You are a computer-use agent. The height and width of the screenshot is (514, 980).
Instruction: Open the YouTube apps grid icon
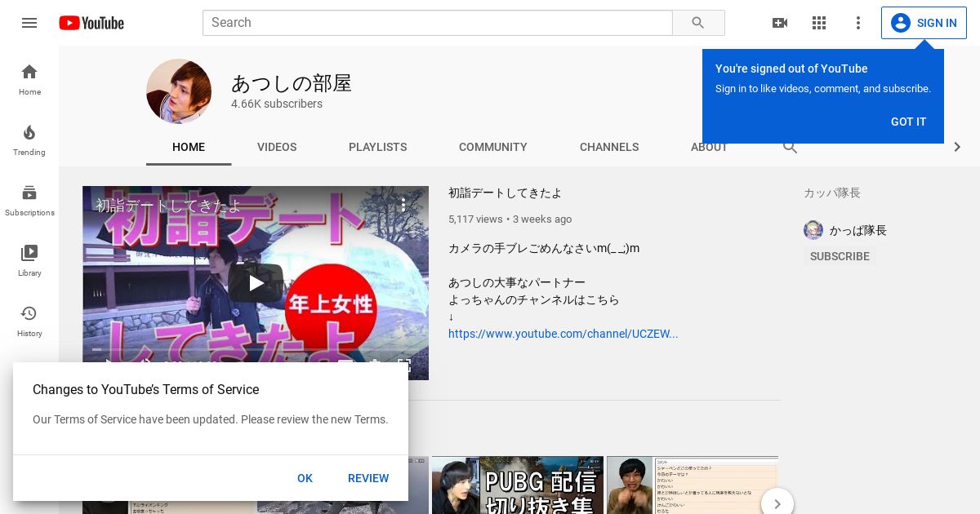coord(819,23)
